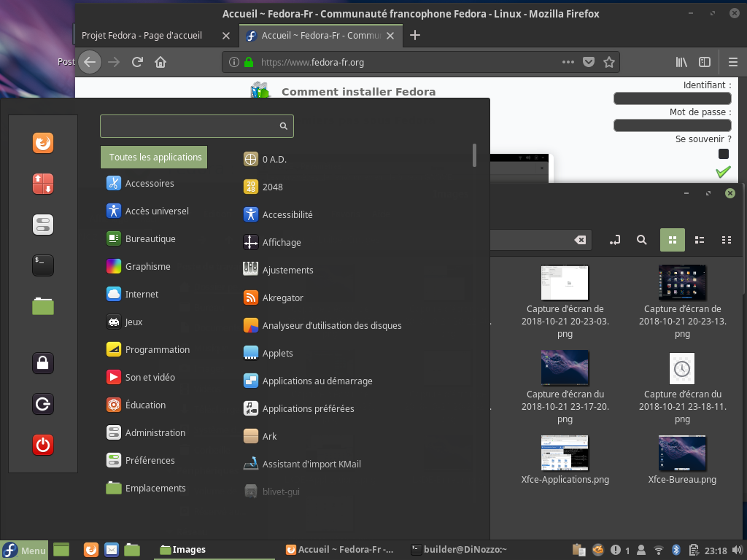This screenshot has width=747, height=560.
Task: Open system settings from the favorites sidebar
Action: point(43,225)
